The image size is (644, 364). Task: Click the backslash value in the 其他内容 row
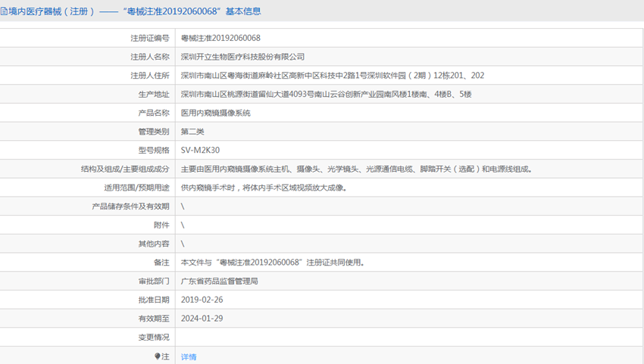tap(183, 244)
